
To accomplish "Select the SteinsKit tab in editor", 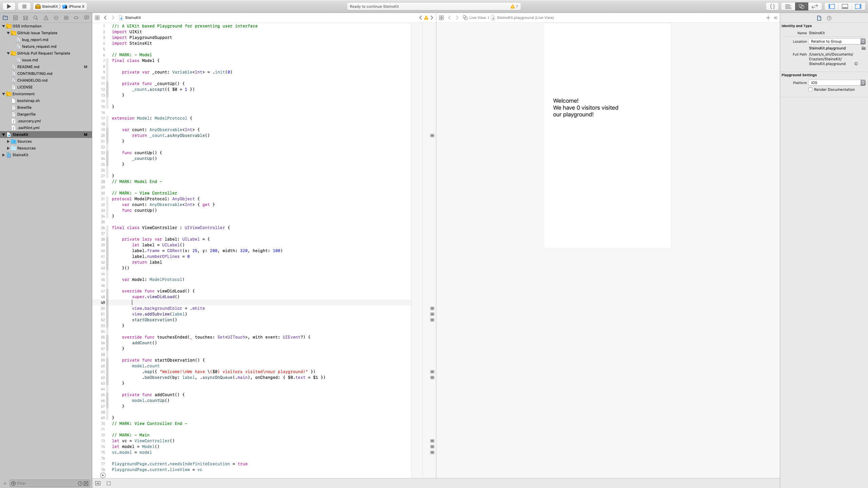I will click(132, 17).
